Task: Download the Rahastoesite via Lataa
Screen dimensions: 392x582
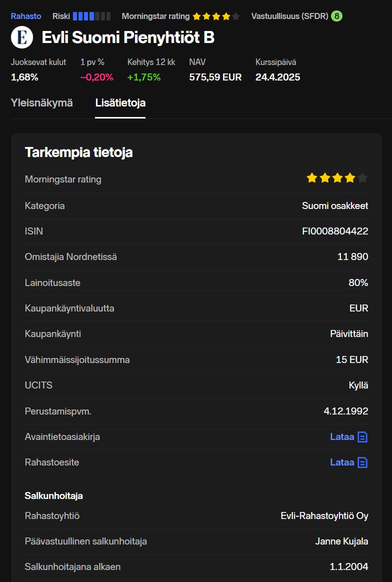Action: (342, 462)
